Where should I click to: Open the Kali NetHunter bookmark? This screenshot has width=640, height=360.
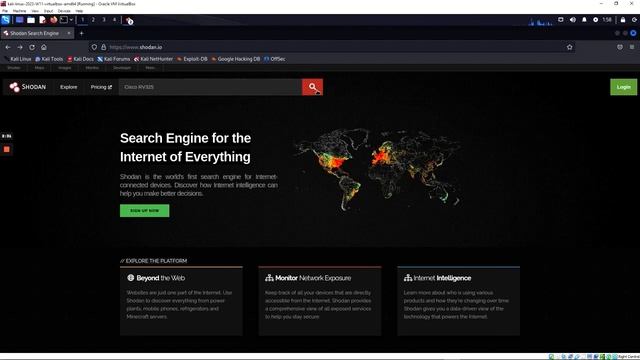[153, 59]
